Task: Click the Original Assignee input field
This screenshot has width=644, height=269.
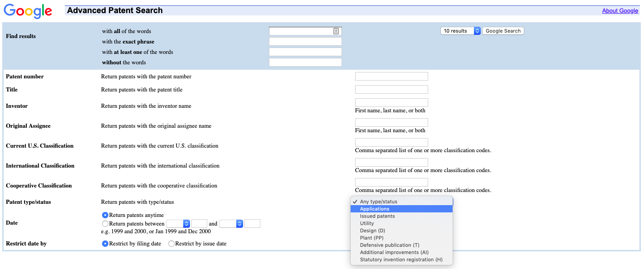Action: point(391,123)
